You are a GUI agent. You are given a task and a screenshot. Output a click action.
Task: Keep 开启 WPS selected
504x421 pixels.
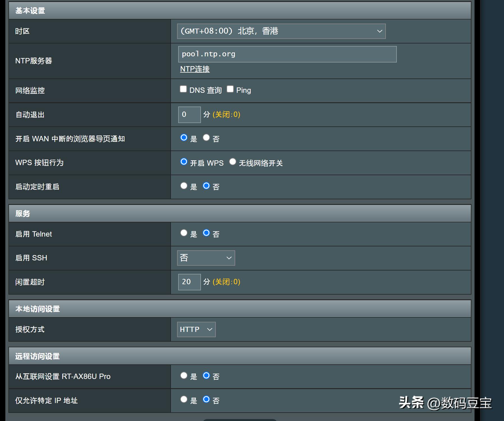[x=184, y=161]
